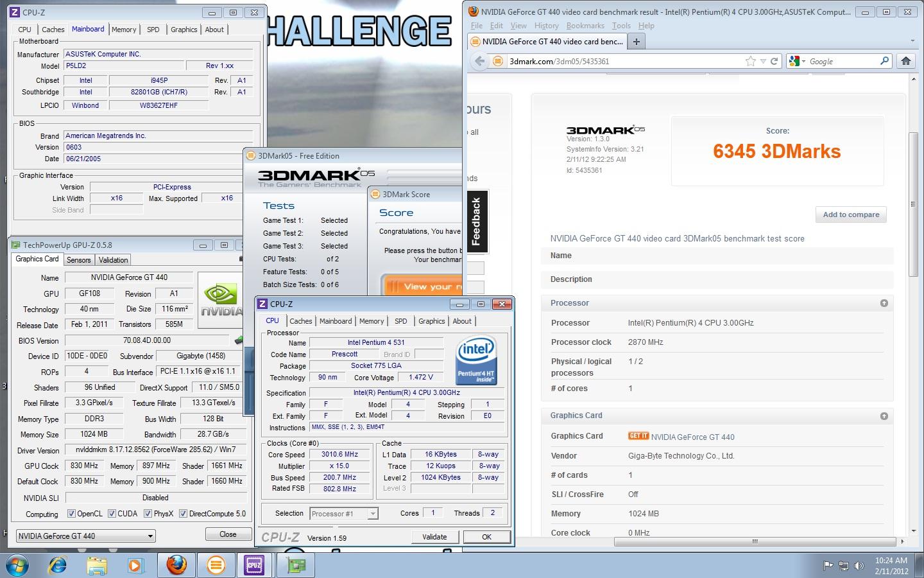Open a new Firefox tab
The height and width of the screenshot is (578, 924).
point(636,42)
